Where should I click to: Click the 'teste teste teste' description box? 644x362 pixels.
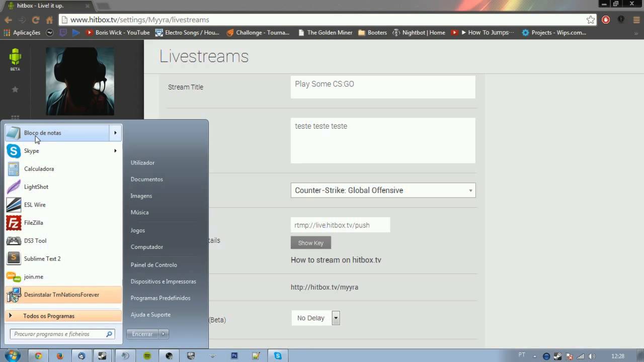pos(383,140)
